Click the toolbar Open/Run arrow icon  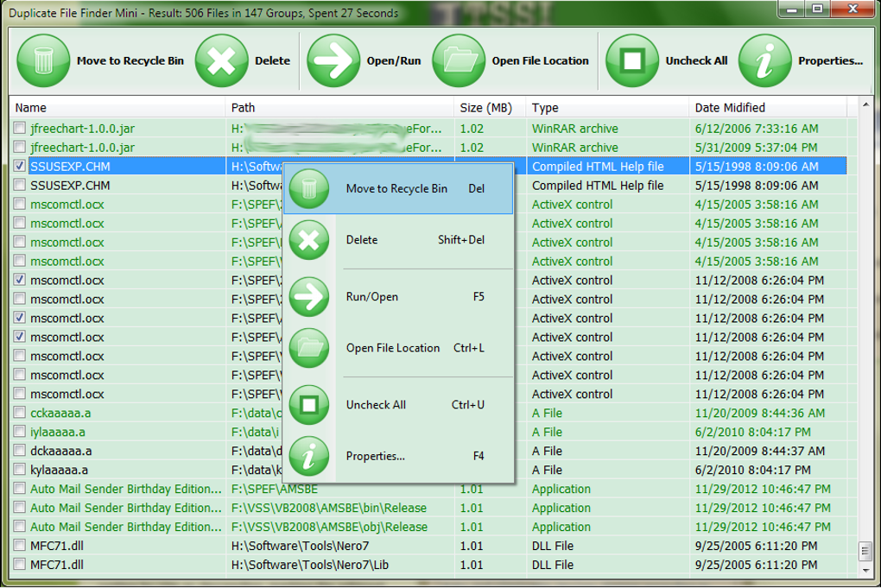[x=333, y=61]
